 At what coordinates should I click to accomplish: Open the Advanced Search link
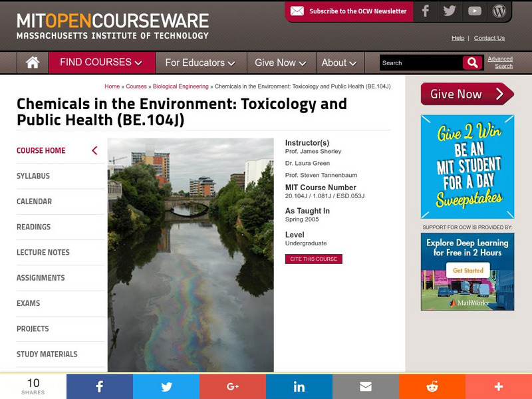click(500, 63)
